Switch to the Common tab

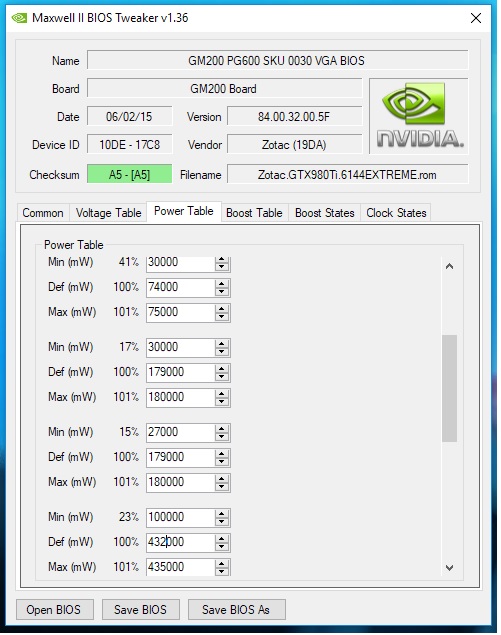click(43, 213)
